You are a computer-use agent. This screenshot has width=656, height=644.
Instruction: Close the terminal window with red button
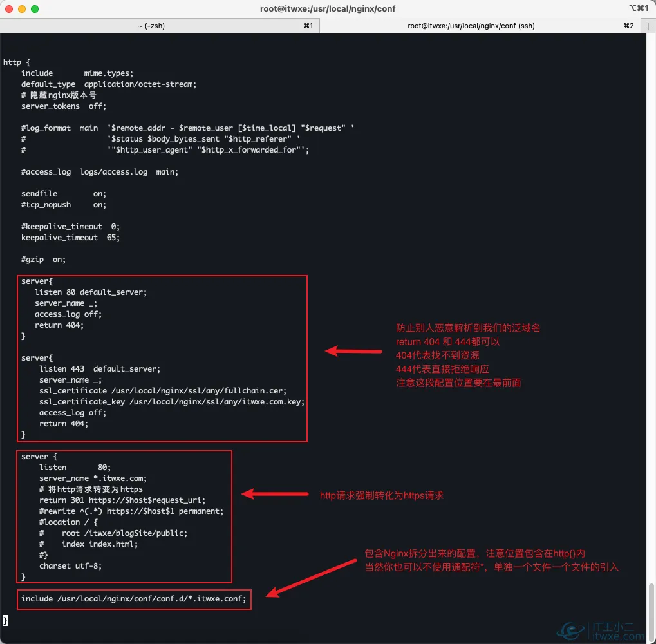[x=9, y=9]
